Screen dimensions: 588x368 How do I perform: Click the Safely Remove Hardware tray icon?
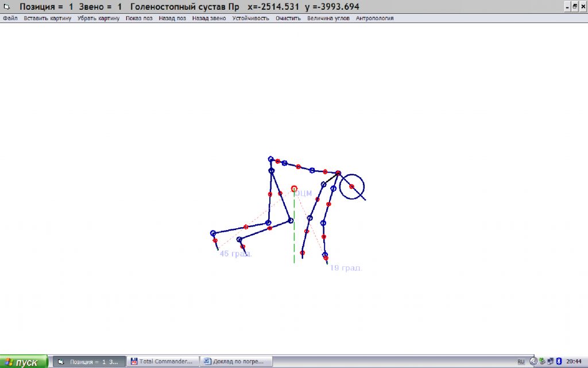pyautogui.click(x=541, y=362)
